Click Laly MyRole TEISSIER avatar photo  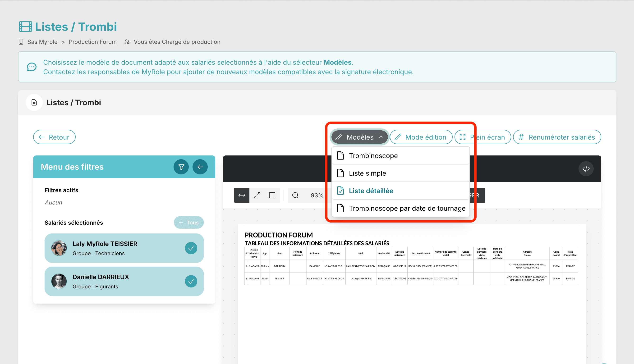coord(59,248)
